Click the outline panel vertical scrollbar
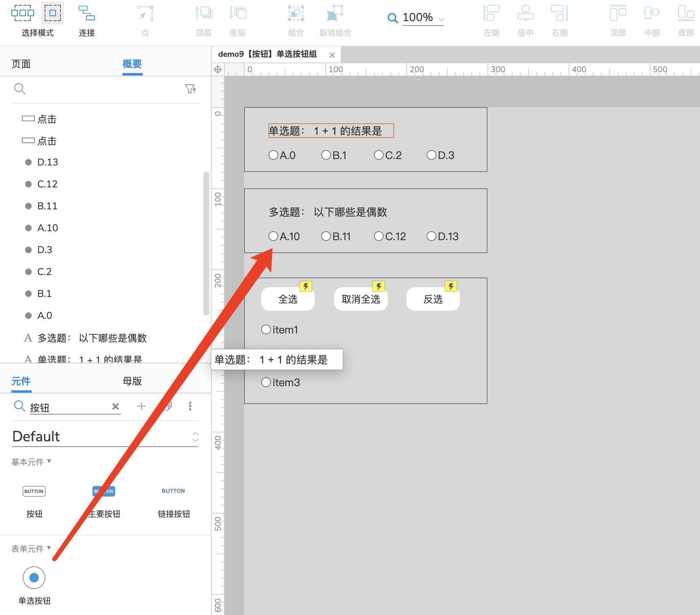 [x=206, y=243]
